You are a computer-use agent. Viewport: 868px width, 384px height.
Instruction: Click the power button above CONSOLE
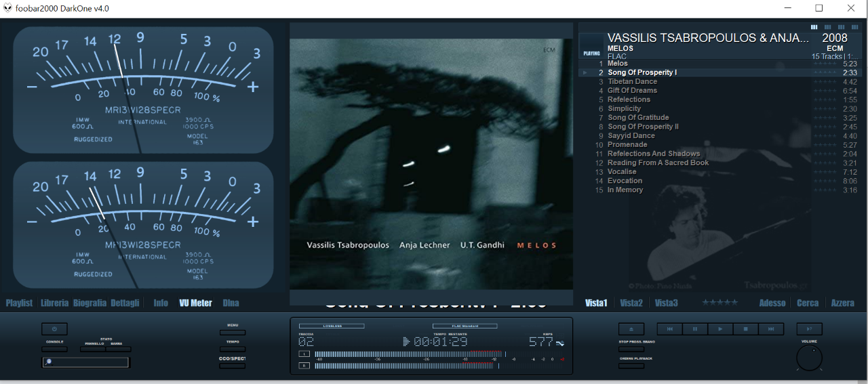54,329
